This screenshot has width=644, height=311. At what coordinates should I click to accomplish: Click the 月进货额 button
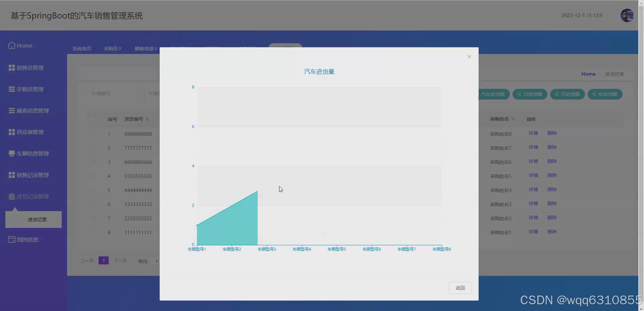pos(568,94)
